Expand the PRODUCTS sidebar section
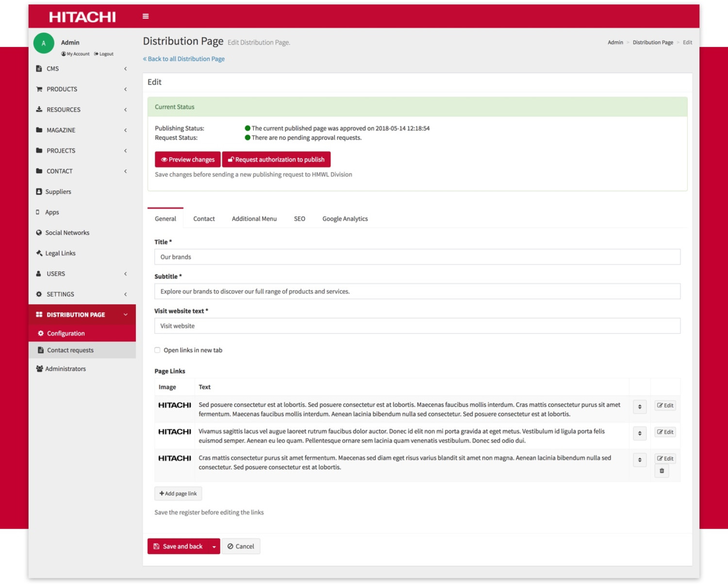 (82, 89)
